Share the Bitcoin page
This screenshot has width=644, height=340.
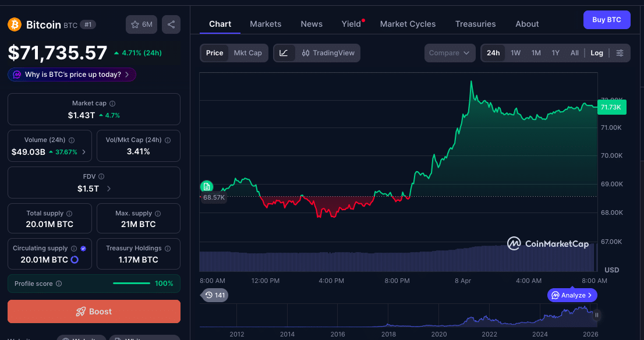171,24
